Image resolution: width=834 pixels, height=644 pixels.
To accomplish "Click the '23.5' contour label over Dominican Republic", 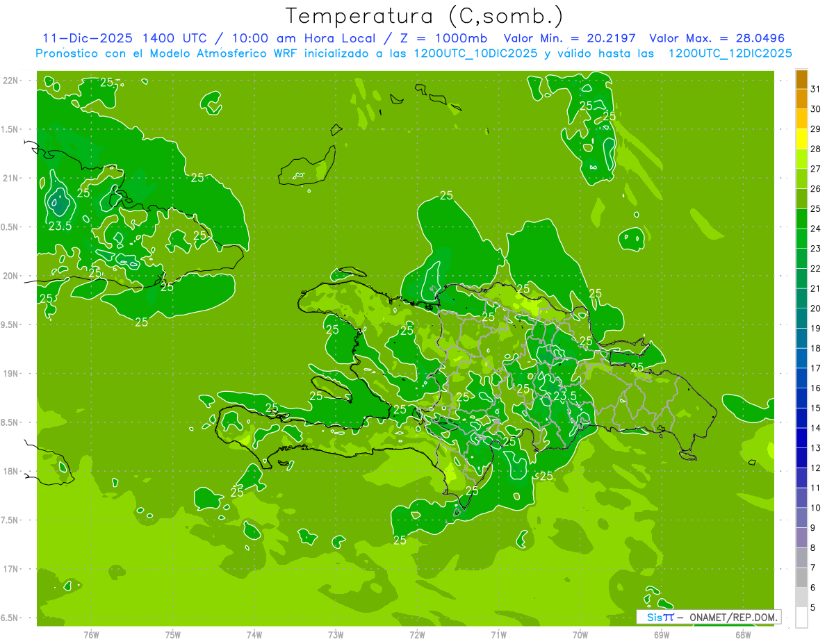I will click(565, 395).
